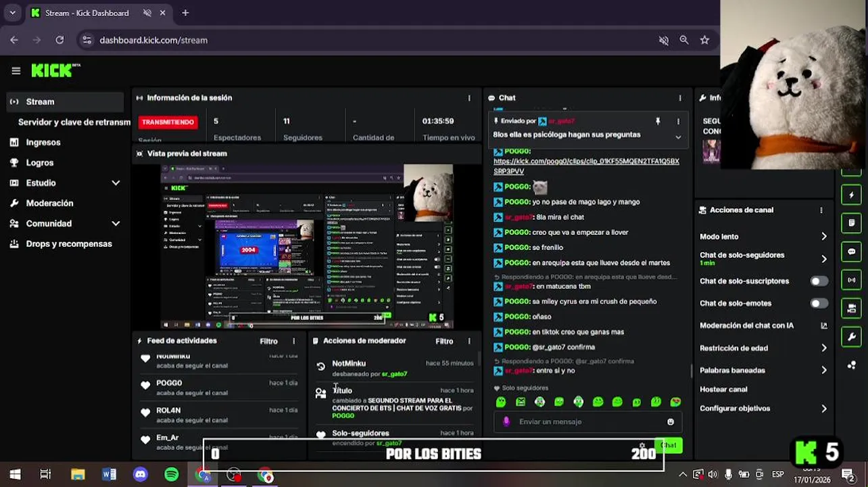
Task: Open Windows notification center
Action: 848,475
